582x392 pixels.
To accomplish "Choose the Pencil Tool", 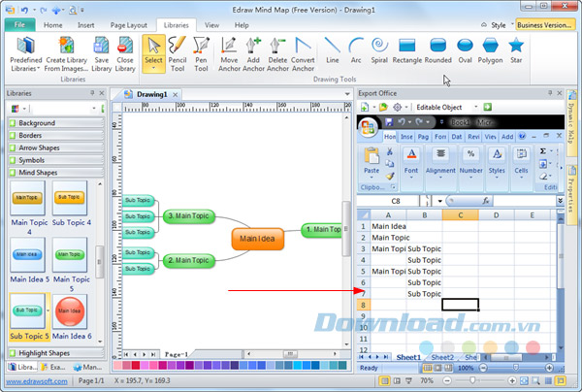I will pos(178,53).
